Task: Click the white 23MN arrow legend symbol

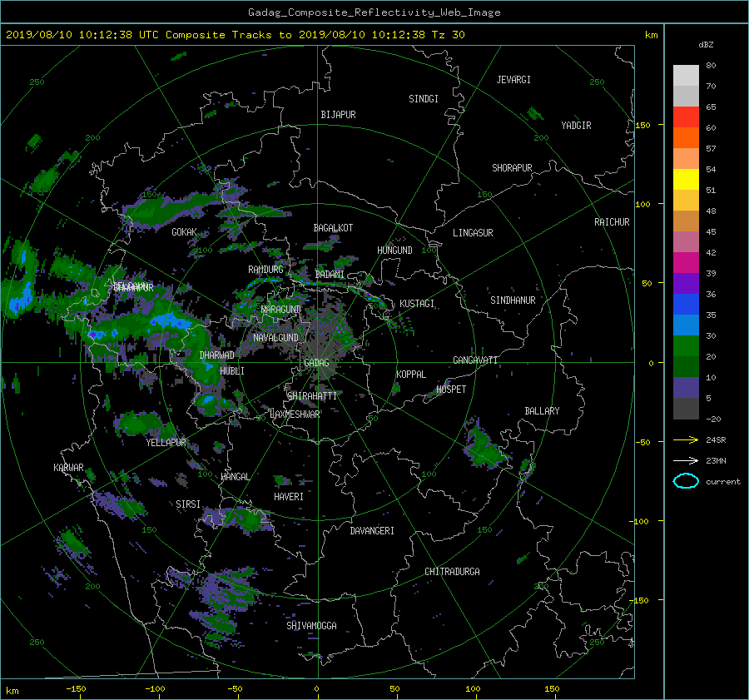Action: (x=686, y=460)
